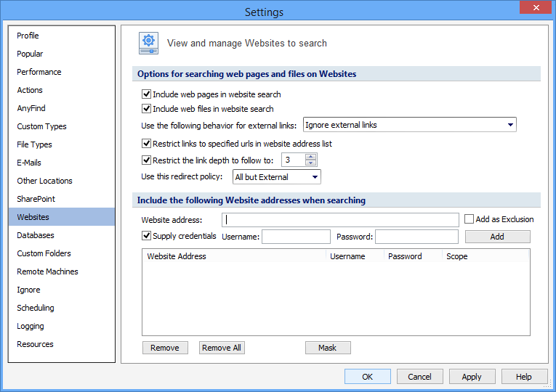Select Databases in the settings sidebar
This screenshot has width=556, height=392.
(36, 235)
